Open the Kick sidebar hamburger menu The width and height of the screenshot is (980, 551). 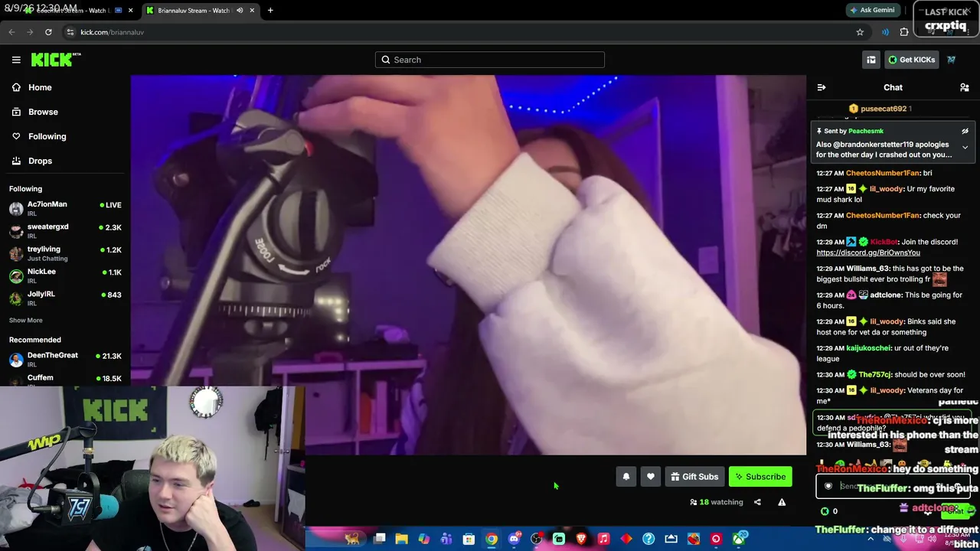tap(16, 60)
